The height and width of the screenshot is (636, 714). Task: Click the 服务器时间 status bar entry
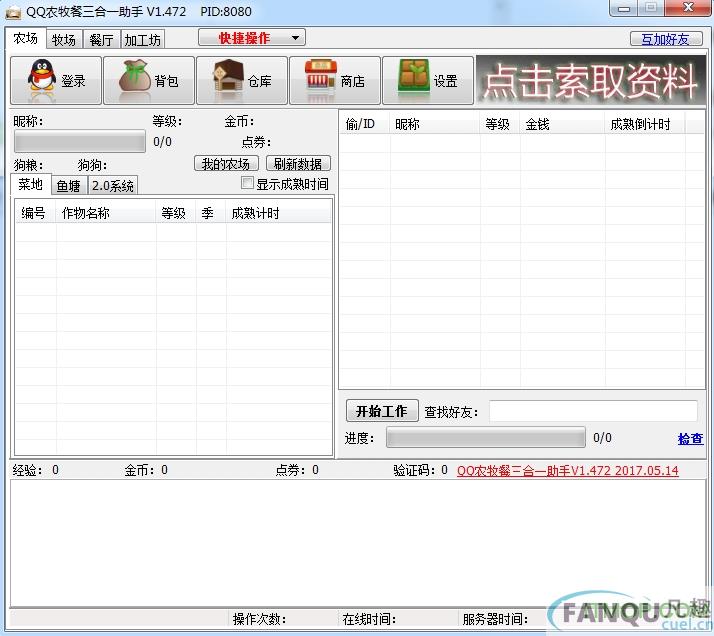[x=495, y=619]
